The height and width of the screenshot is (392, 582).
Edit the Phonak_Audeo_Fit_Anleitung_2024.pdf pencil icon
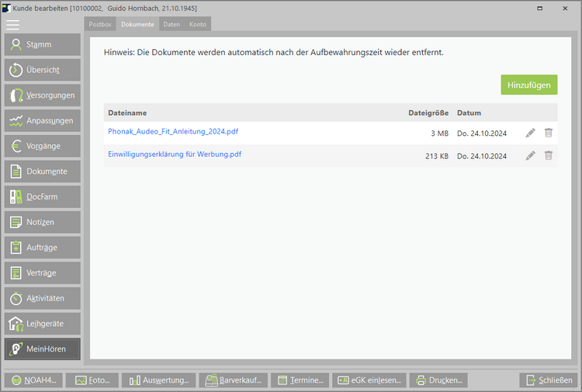tap(530, 133)
